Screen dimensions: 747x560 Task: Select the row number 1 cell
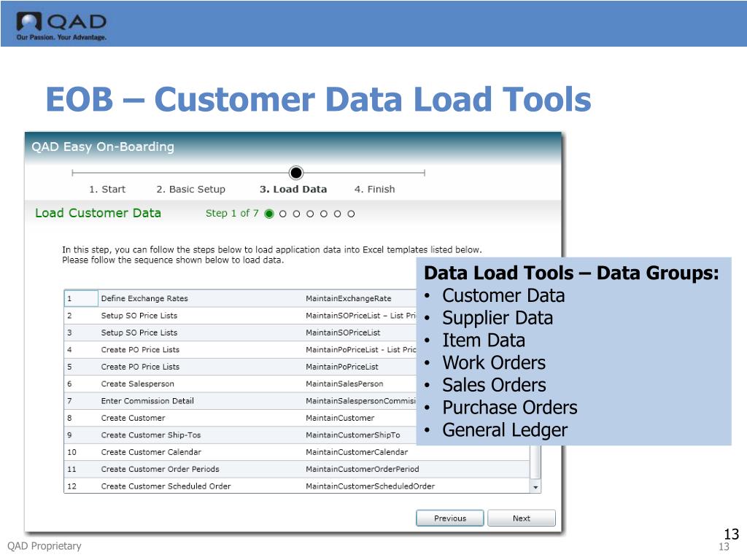coord(81,298)
